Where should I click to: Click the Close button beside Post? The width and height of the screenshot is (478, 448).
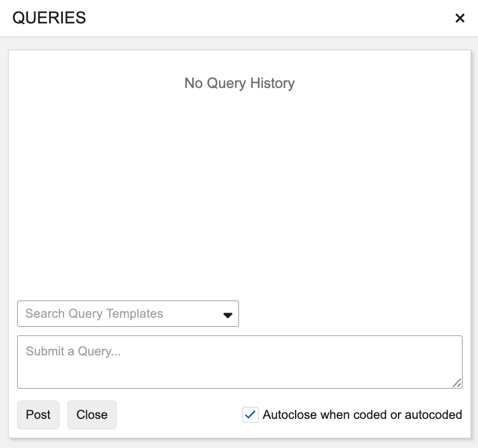click(92, 415)
